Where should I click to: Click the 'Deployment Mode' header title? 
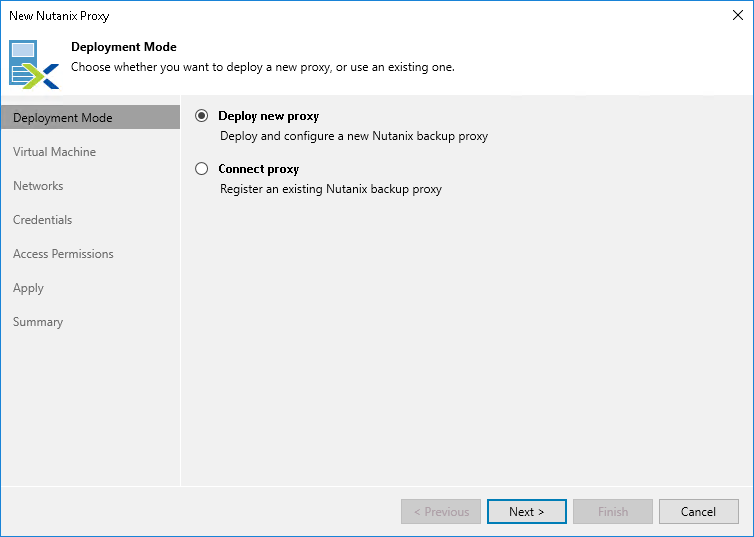(124, 47)
